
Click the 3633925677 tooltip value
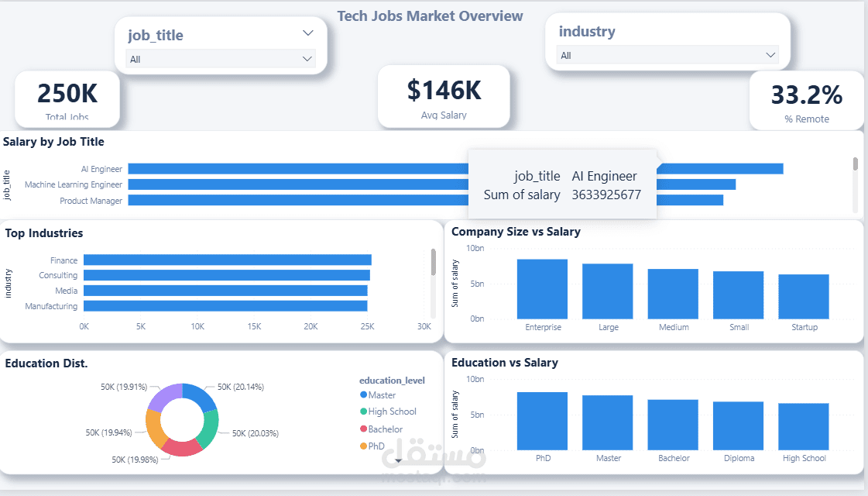coord(606,195)
